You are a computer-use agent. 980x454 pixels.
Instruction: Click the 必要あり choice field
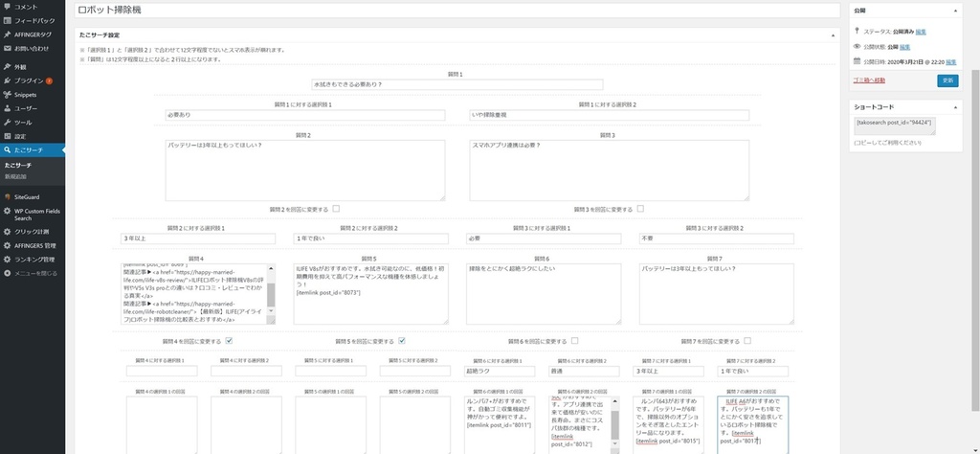click(x=305, y=115)
